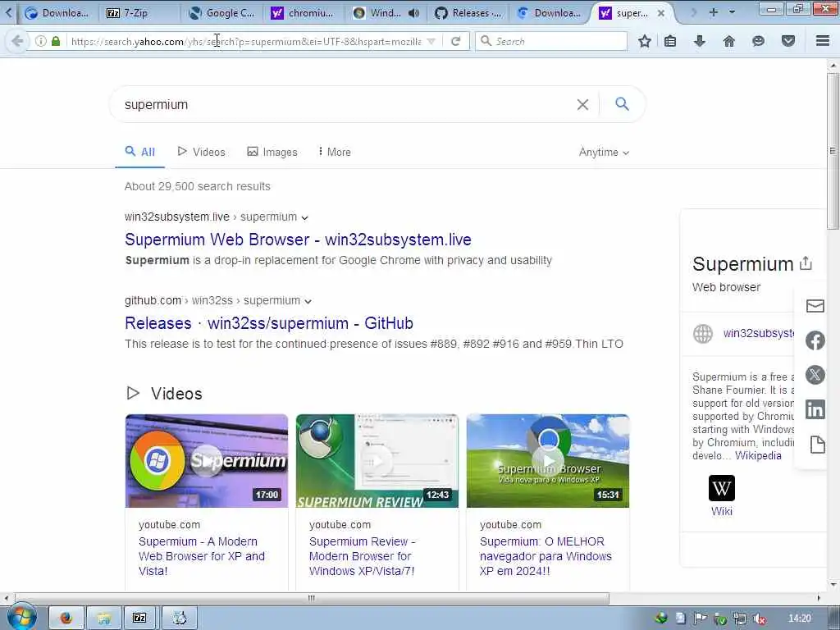Play the 12:43 Supermium Review thumbnail
840x630 pixels.
click(377, 461)
